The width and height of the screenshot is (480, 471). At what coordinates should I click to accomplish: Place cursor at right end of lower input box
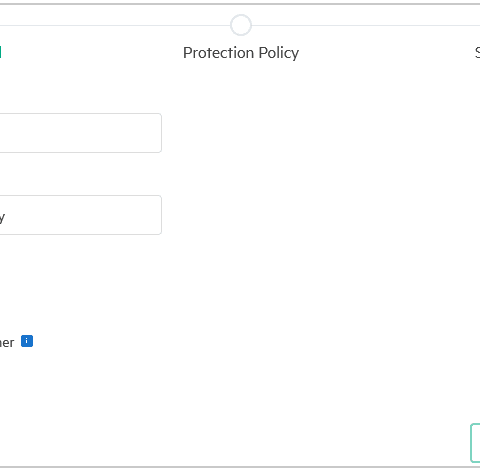(157, 215)
